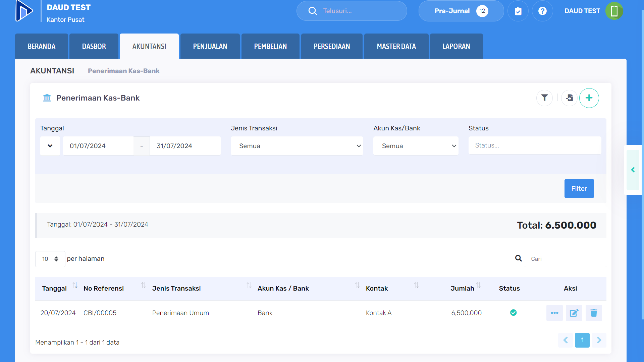Viewport: 644px width, 362px height.
Task: Click the green user avatar icon
Action: 614,11
